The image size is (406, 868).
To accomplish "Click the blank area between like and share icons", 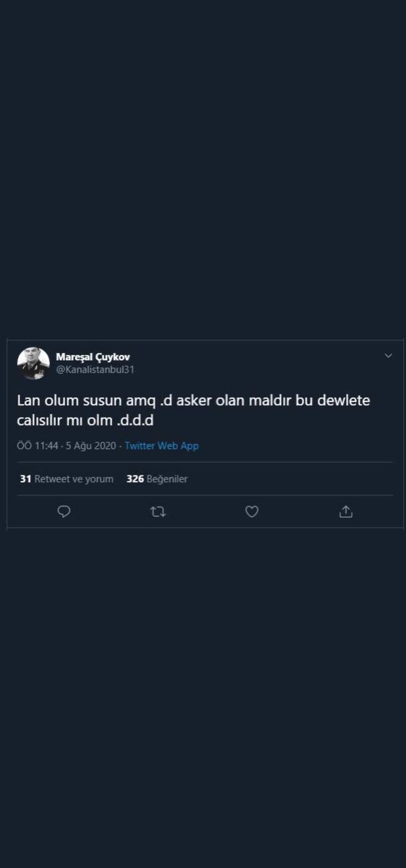I will point(299,511).
